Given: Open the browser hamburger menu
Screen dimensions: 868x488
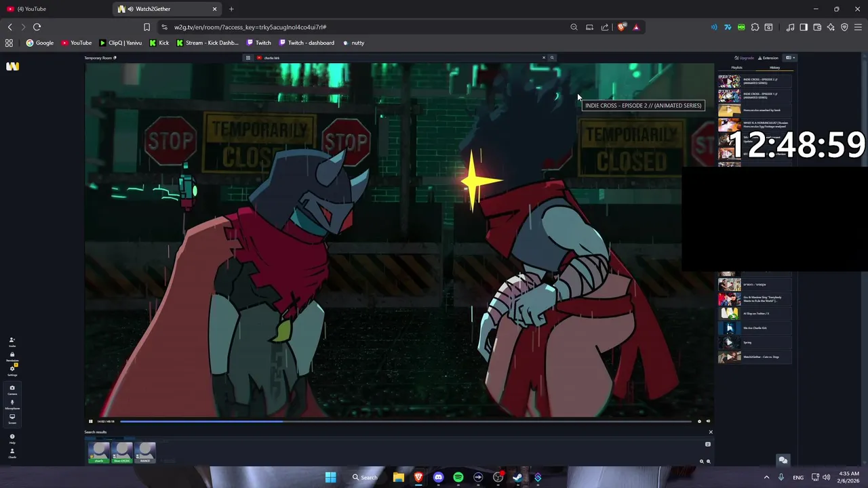Looking at the screenshot, I should 858,27.
